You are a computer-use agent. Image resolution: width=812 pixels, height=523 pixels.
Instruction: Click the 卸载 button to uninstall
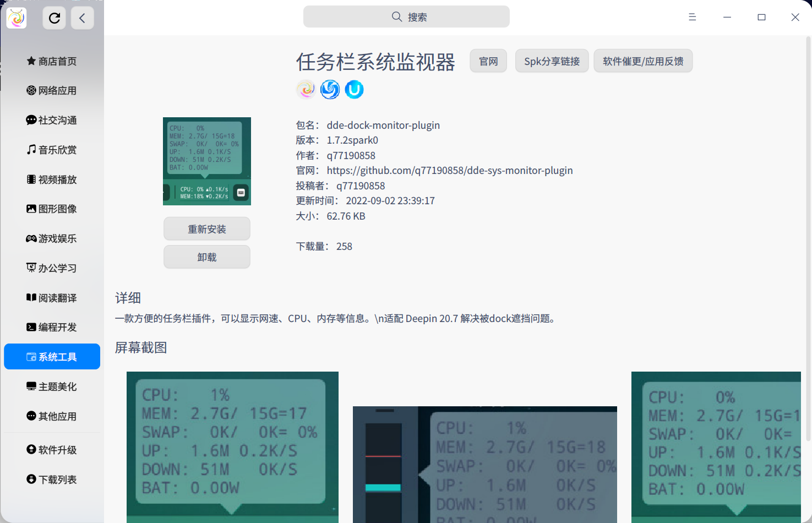pos(206,257)
